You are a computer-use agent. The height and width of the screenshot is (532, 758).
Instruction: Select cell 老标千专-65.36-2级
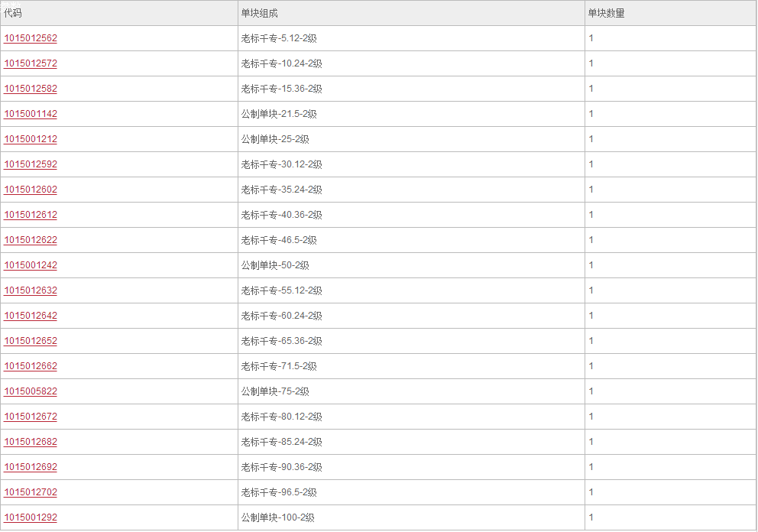click(411, 341)
